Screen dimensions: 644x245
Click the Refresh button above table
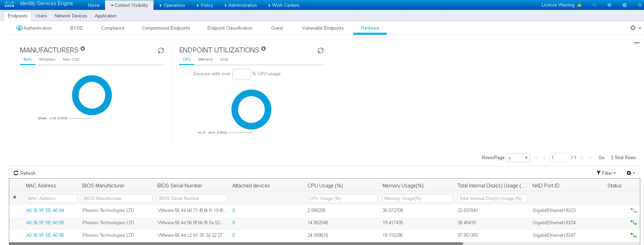25,173
